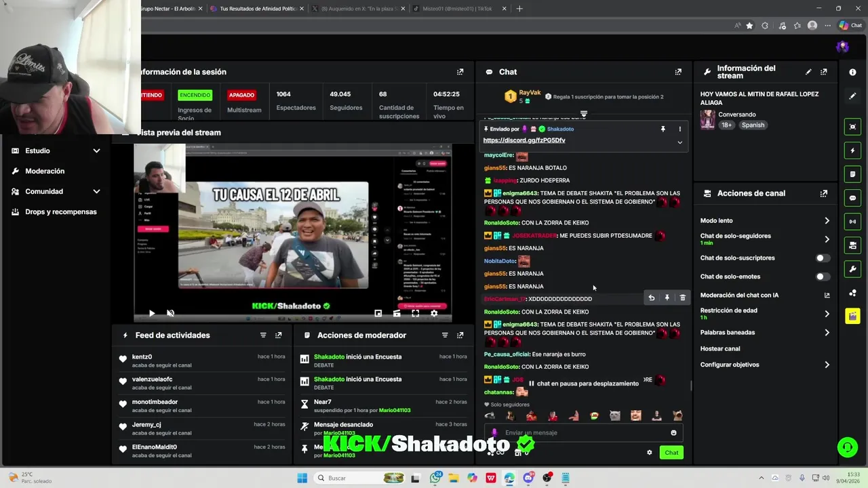This screenshot has height=488, width=868.
Task: Open the green support headset button
Action: point(847,447)
